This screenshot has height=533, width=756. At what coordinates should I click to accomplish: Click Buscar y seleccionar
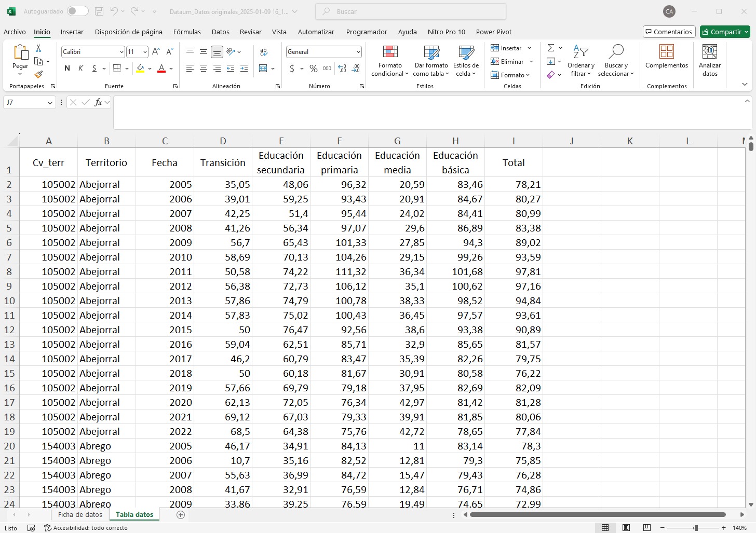[616, 61]
